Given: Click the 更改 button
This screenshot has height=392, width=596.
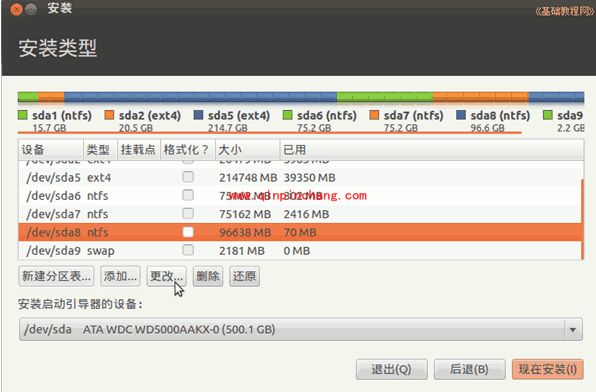Looking at the screenshot, I should [x=166, y=276].
